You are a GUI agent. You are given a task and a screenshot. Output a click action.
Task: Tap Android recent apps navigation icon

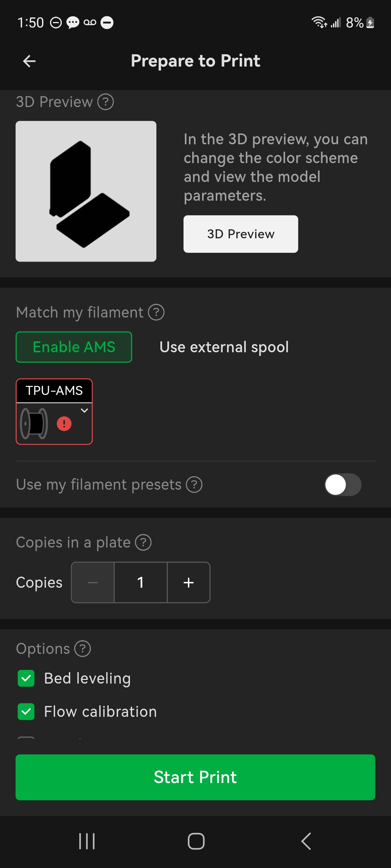tap(87, 841)
